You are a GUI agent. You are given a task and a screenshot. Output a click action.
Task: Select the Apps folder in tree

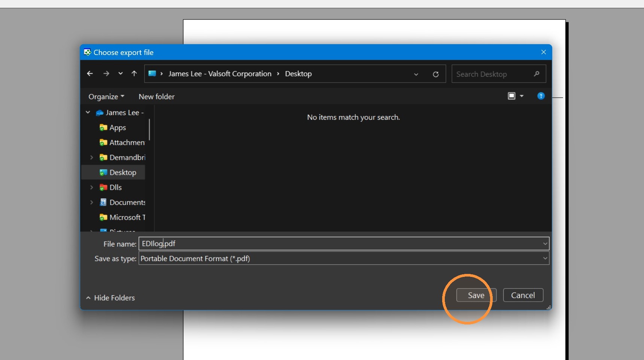pos(113,128)
